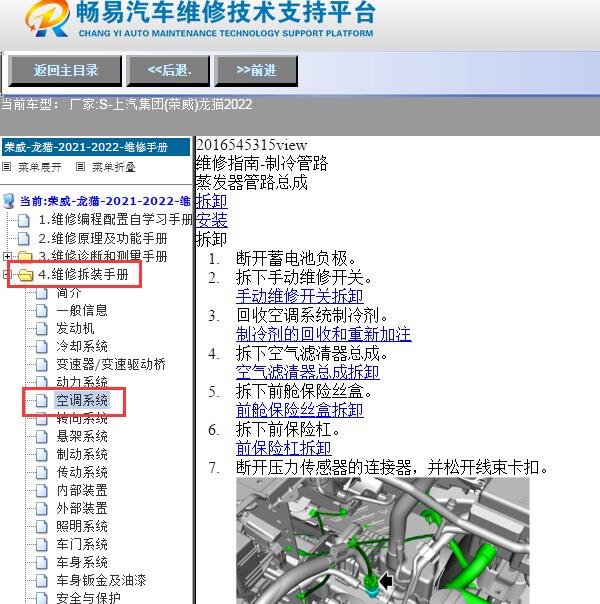The width and height of the screenshot is (600, 604).
Task: Open 2.维修原理及功能手册
Action: tap(103, 238)
